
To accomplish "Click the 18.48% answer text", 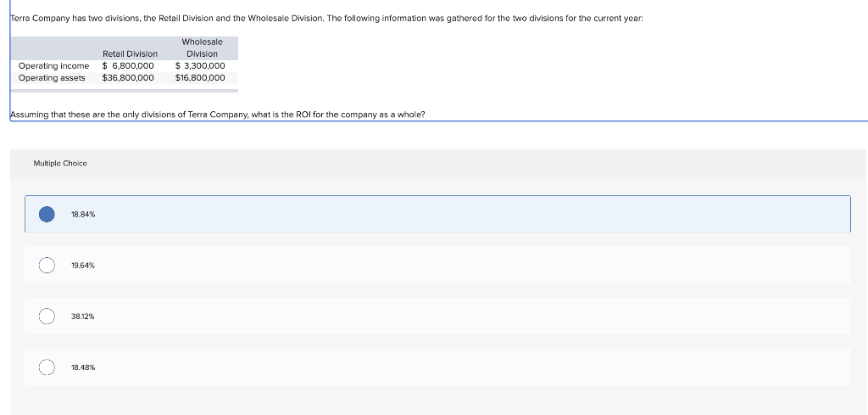I will (83, 367).
